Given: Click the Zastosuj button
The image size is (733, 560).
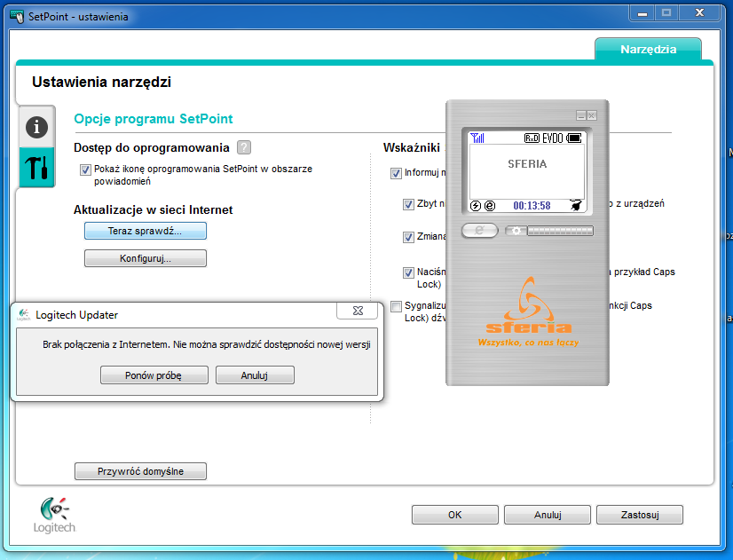Looking at the screenshot, I should 640,515.
